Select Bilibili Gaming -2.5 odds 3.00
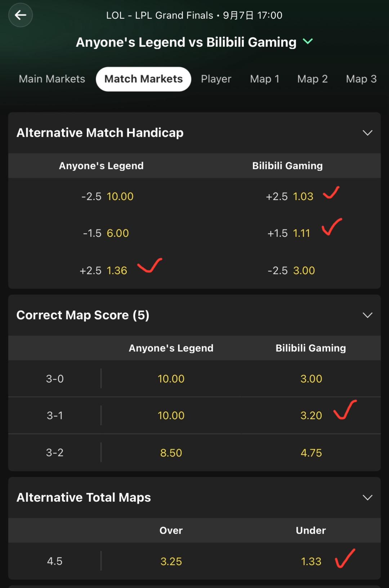 pos(291,271)
